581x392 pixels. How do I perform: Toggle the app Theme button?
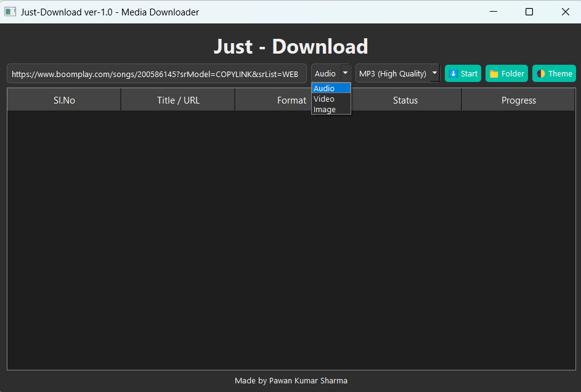pyautogui.click(x=554, y=73)
